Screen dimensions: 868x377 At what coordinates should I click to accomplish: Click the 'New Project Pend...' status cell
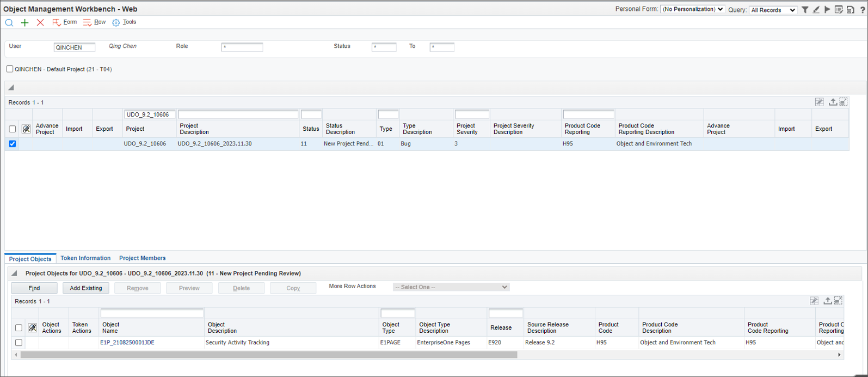point(348,144)
